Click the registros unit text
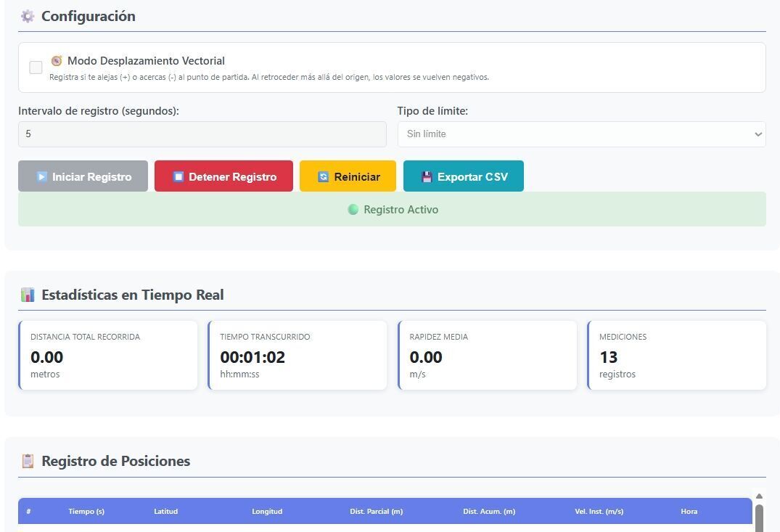This screenshot has width=780, height=532. tap(617, 375)
